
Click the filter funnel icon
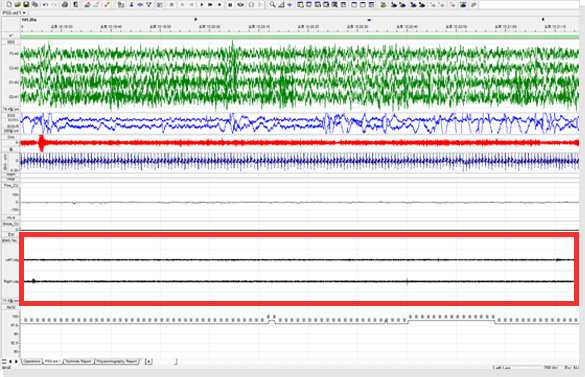pos(149,4)
